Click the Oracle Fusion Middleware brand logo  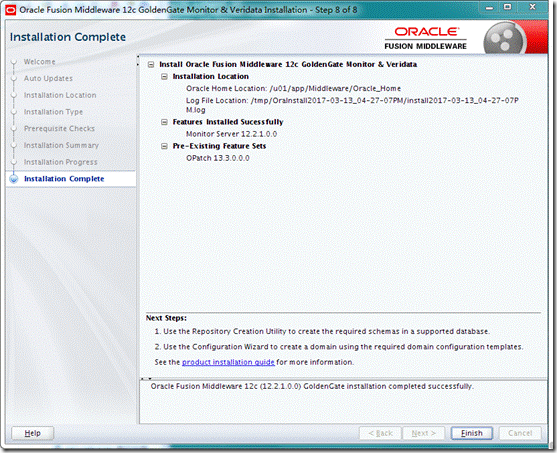426,38
